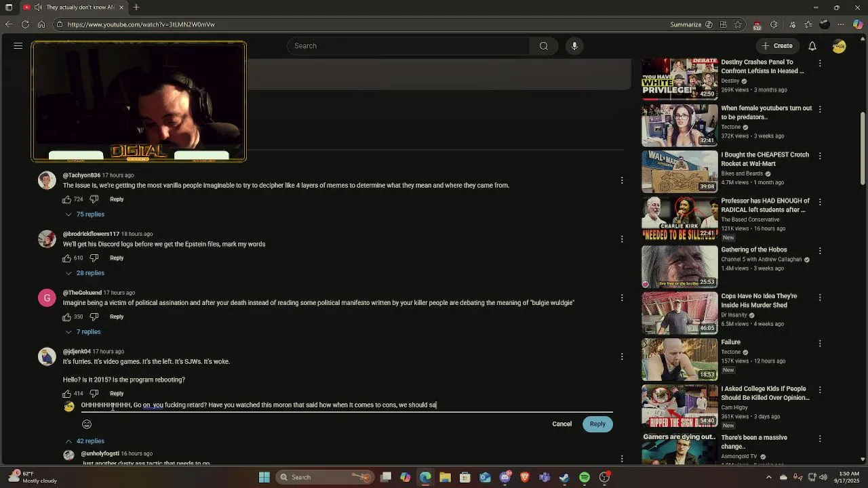Open File Explorer from the taskbar
The image size is (868, 488).
click(445, 477)
